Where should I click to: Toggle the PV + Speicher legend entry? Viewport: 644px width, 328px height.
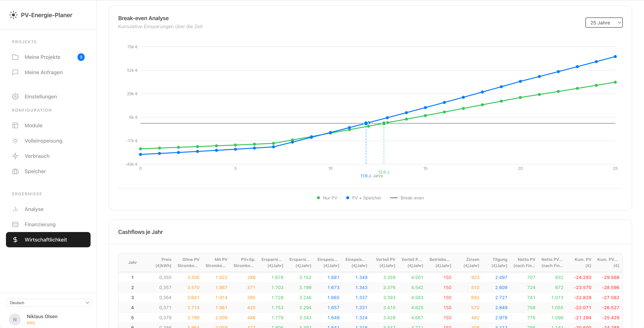(364, 198)
